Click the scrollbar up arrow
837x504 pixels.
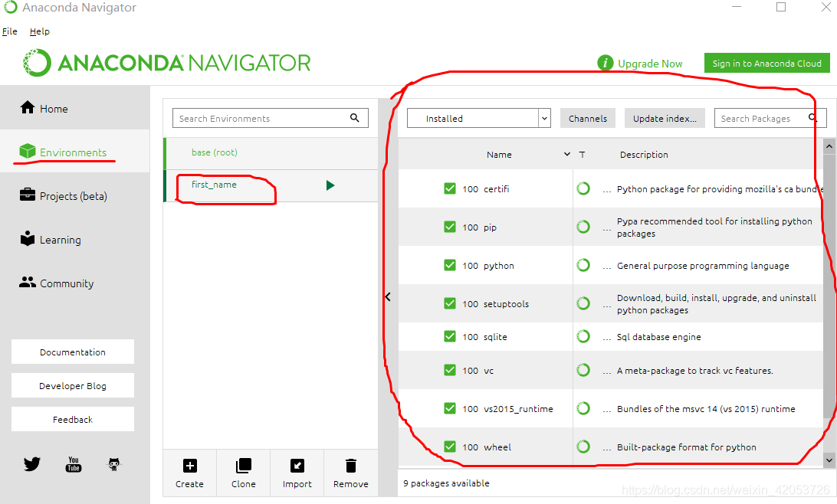(x=829, y=146)
